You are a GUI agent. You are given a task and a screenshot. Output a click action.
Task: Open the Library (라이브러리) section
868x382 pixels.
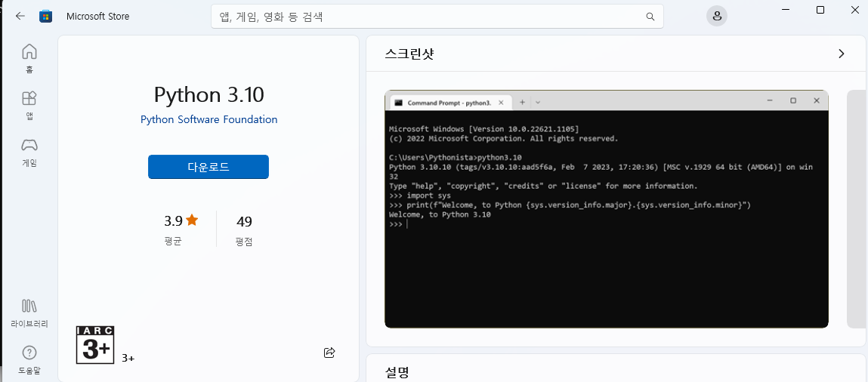[x=29, y=313]
